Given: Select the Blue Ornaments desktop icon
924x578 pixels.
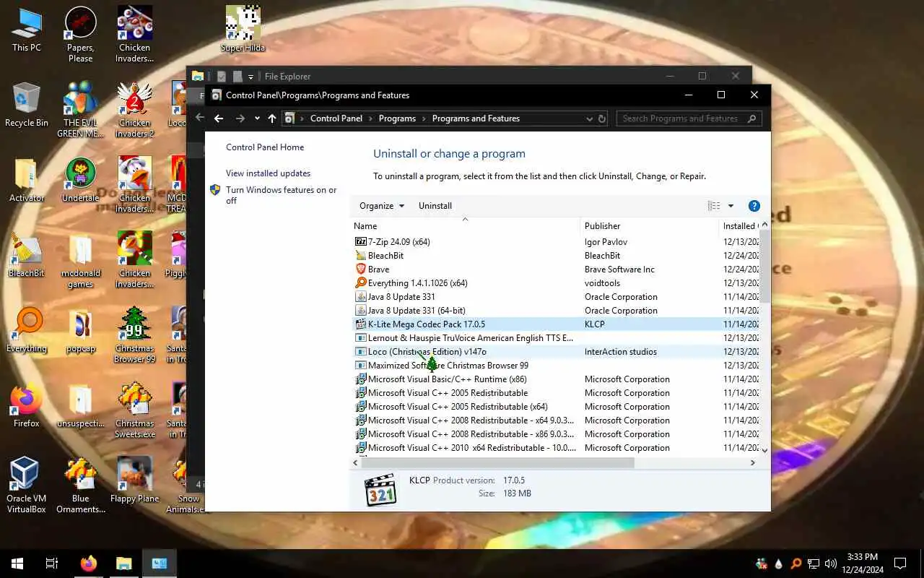Looking at the screenshot, I should coord(80,486).
